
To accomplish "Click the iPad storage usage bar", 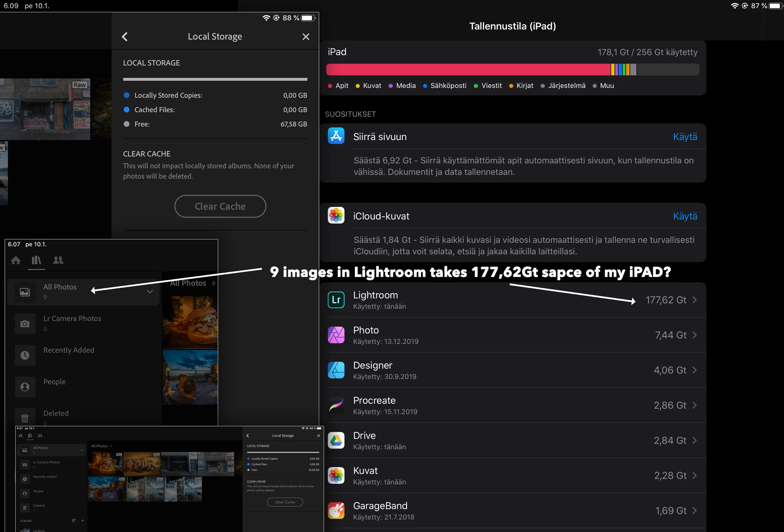I will [512, 70].
